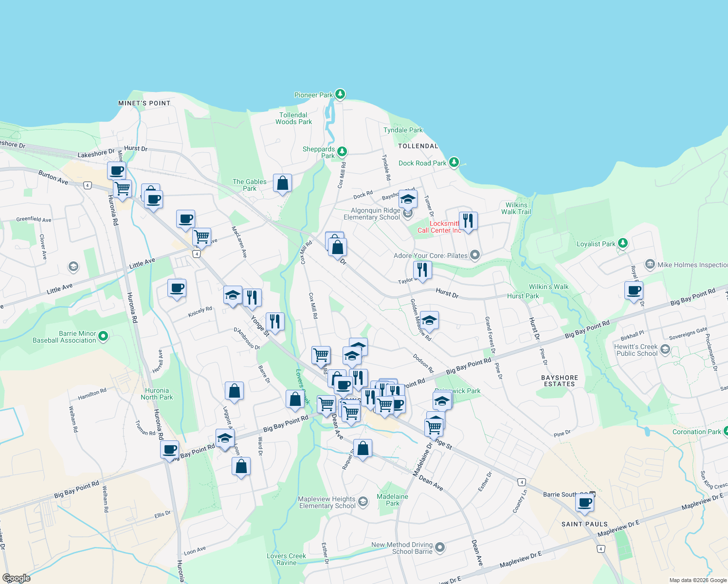The image size is (728, 584).
Task: Click the Dock Road Park tree icon
Action: point(454,163)
